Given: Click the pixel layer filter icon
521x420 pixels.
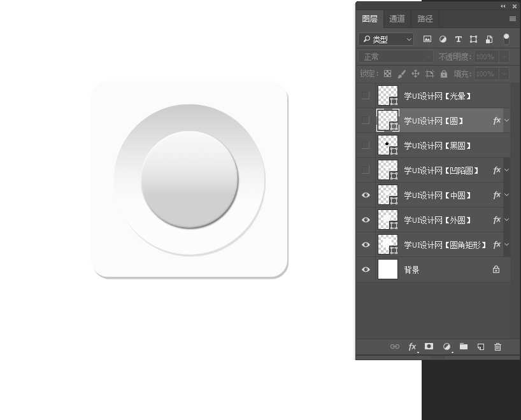Looking at the screenshot, I should tap(427, 39).
